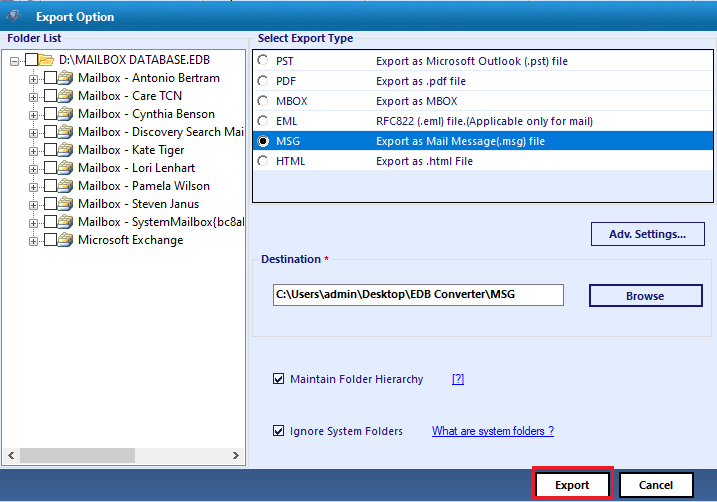Viewport: 717px width, 502px height.
Task: Expand the SystemMailbox node
Action: [x=33, y=223]
